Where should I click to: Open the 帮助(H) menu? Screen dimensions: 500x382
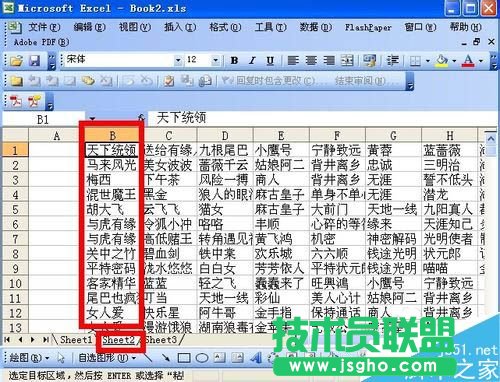click(x=466, y=27)
